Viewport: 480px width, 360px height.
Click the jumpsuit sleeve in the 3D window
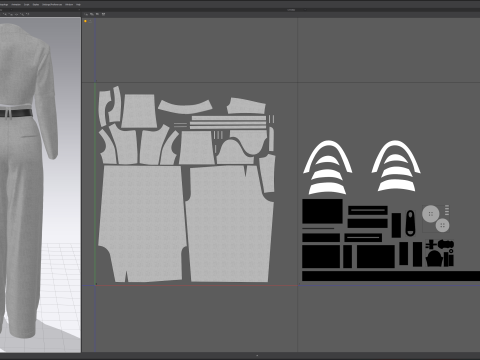click(47, 100)
